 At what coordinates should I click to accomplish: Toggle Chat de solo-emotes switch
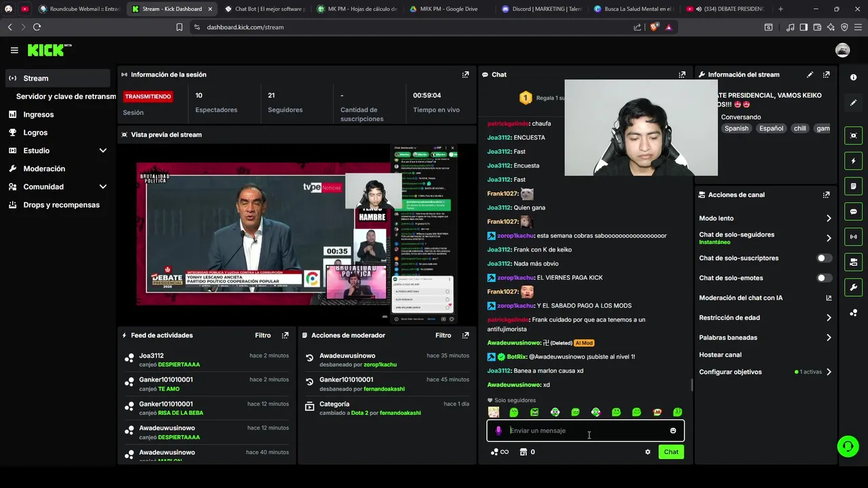coord(824,278)
